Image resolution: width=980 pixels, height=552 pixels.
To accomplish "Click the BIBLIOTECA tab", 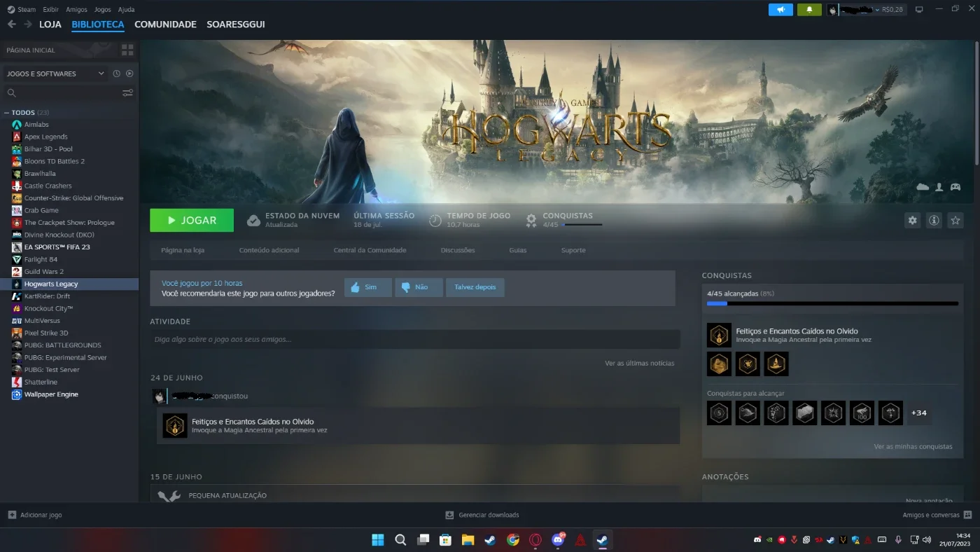I will (x=98, y=25).
